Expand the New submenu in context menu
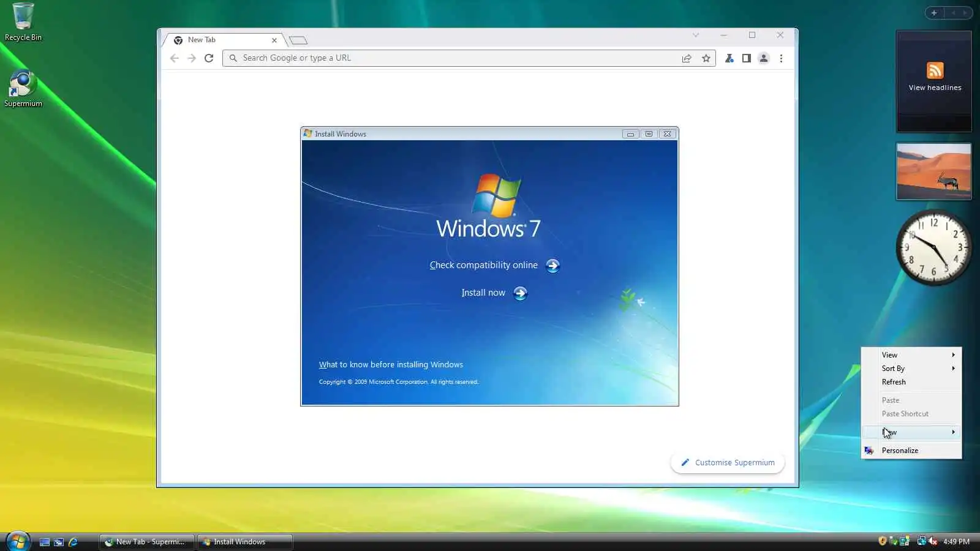 911,432
